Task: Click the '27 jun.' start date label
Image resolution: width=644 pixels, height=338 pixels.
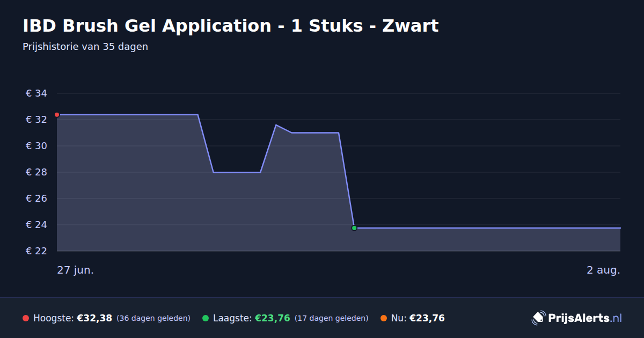Action: coord(76,270)
